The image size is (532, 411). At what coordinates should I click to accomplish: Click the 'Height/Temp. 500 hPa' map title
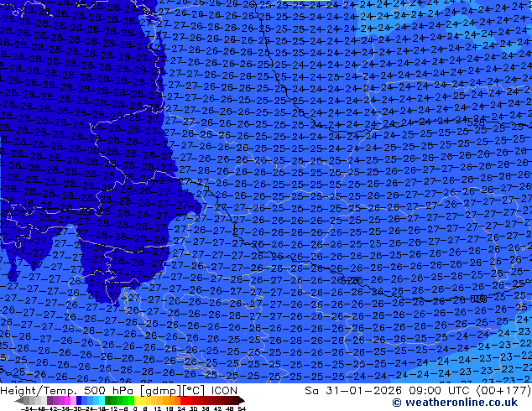click(x=68, y=391)
